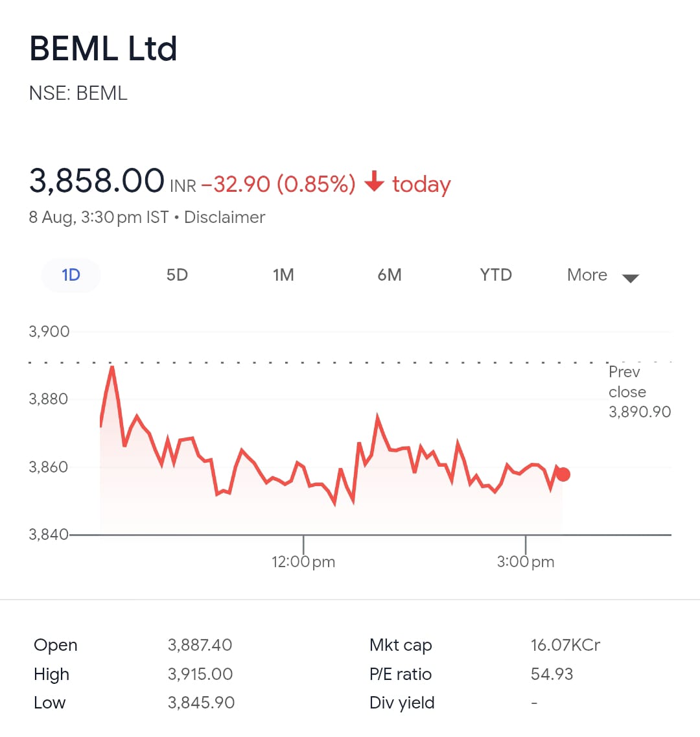Open the Disclaimer link
The height and width of the screenshot is (737, 700).
[225, 217]
